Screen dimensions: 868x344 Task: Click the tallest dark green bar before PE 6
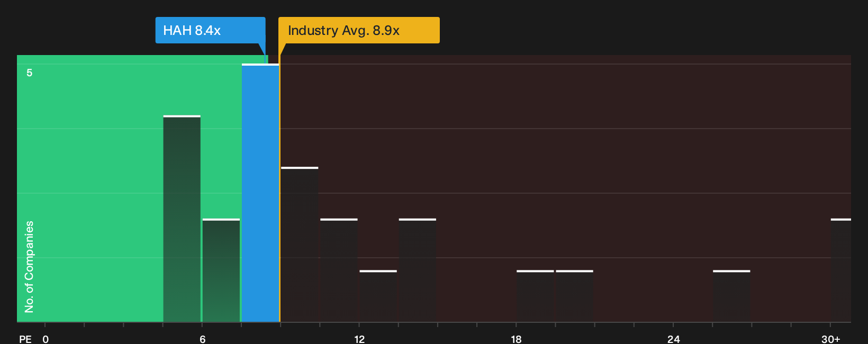(182, 219)
